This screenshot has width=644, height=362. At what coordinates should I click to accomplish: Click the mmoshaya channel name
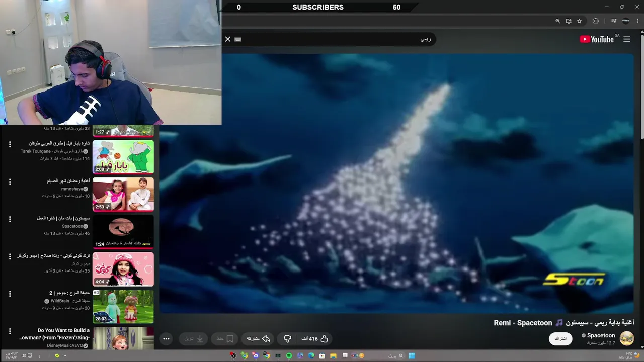[x=72, y=189]
